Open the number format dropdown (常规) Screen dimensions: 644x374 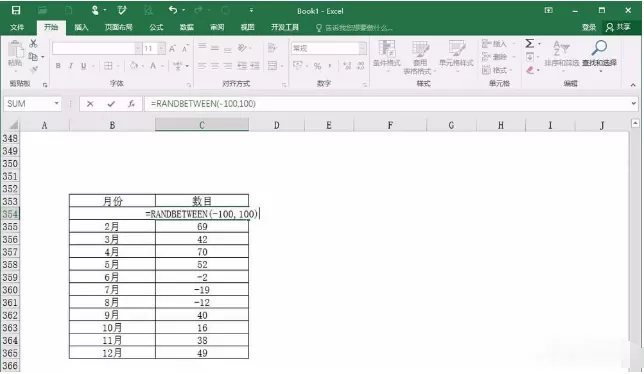[x=362, y=48]
